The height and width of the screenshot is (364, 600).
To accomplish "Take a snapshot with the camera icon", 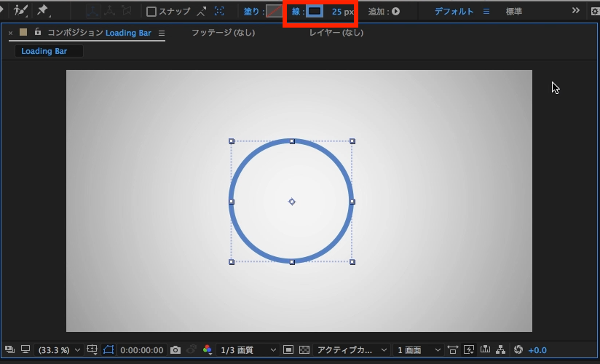I will [175, 350].
